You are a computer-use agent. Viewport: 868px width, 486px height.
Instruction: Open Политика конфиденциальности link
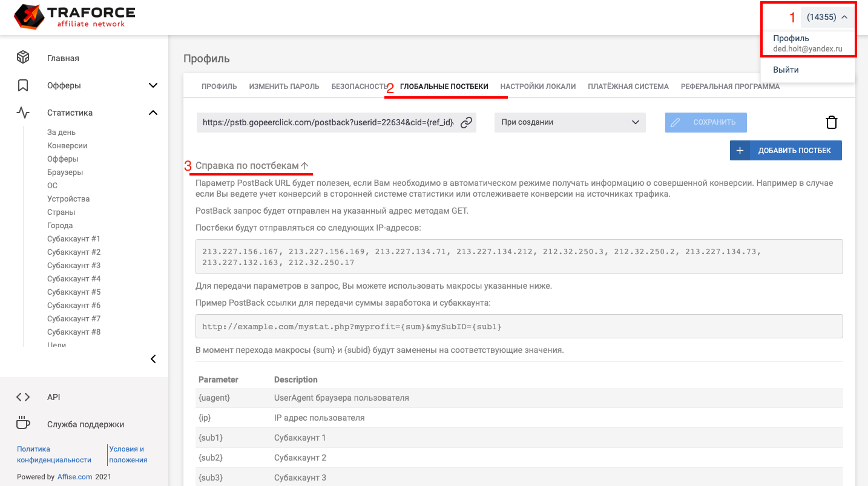(54, 455)
